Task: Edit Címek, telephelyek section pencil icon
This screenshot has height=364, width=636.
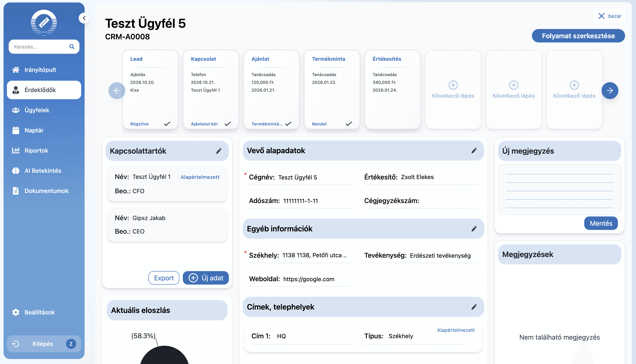Action: click(474, 307)
